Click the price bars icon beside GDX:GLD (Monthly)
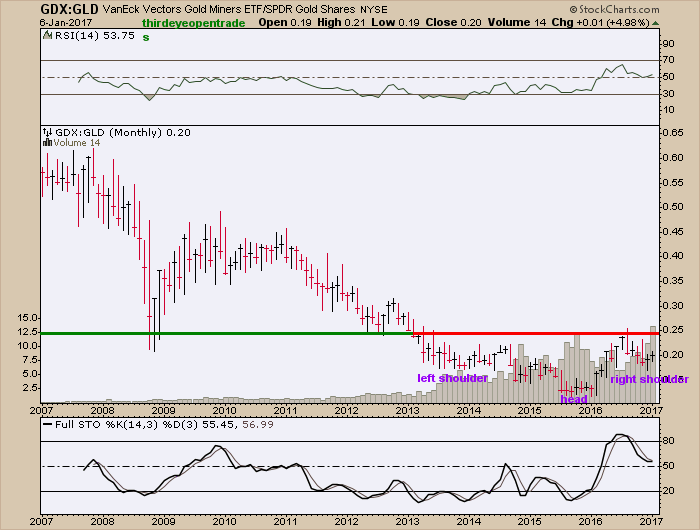Screen dimensions: 700x530 (x=47, y=133)
